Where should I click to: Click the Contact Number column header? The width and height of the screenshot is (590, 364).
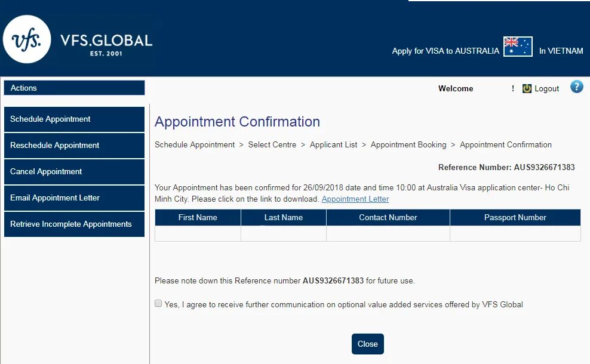[388, 218]
